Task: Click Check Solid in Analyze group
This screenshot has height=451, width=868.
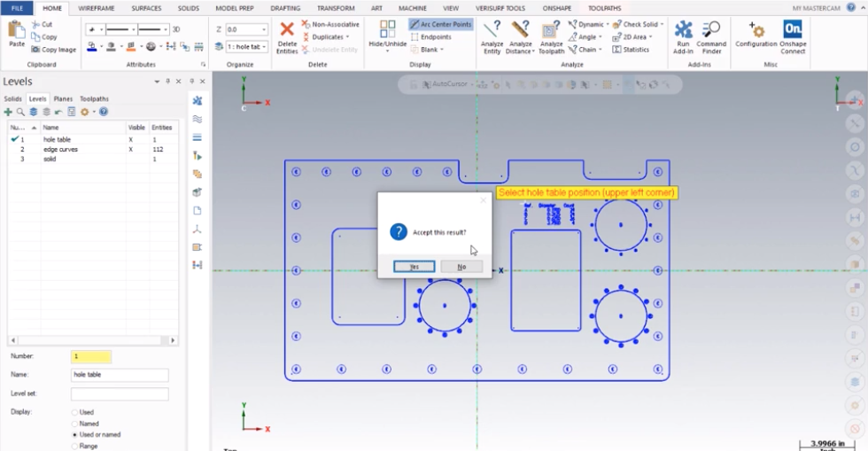Action: point(639,25)
